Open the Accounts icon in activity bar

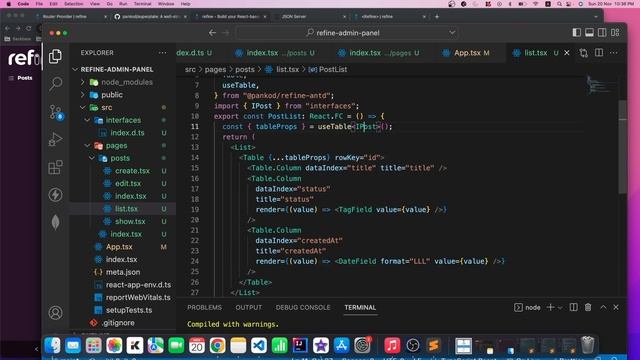[56, 313]
